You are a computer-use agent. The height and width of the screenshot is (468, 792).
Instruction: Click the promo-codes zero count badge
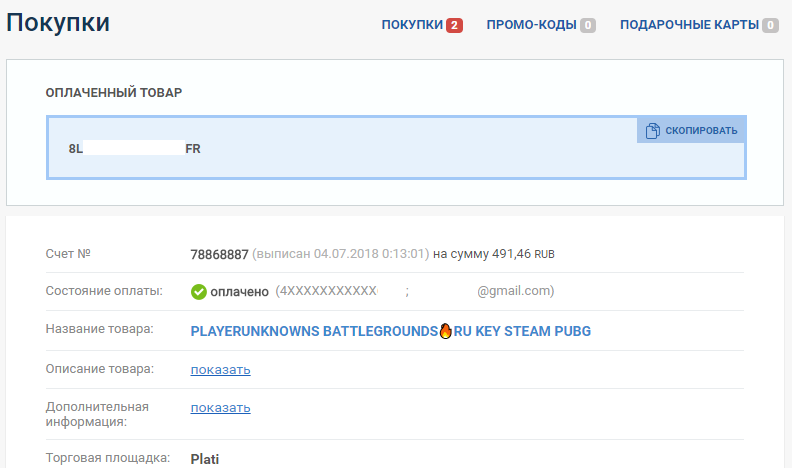pyautogui.click(x=587, y=25)
